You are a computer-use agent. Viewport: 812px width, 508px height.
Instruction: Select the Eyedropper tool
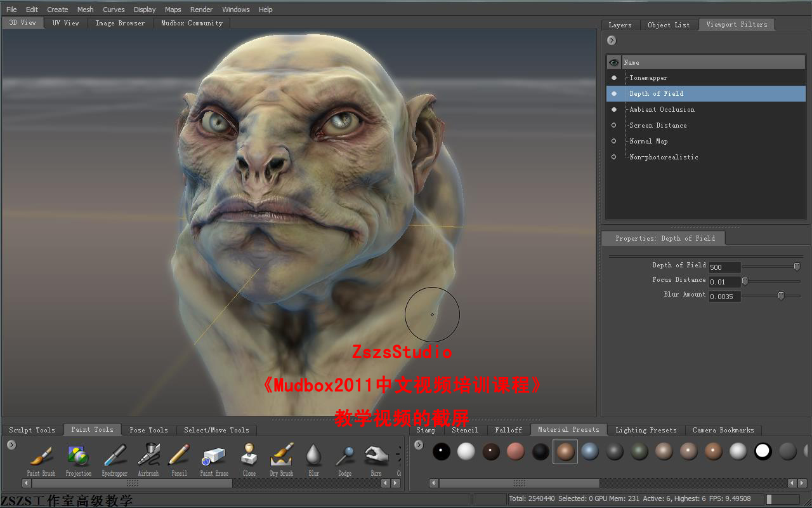(x=115, y=458)
